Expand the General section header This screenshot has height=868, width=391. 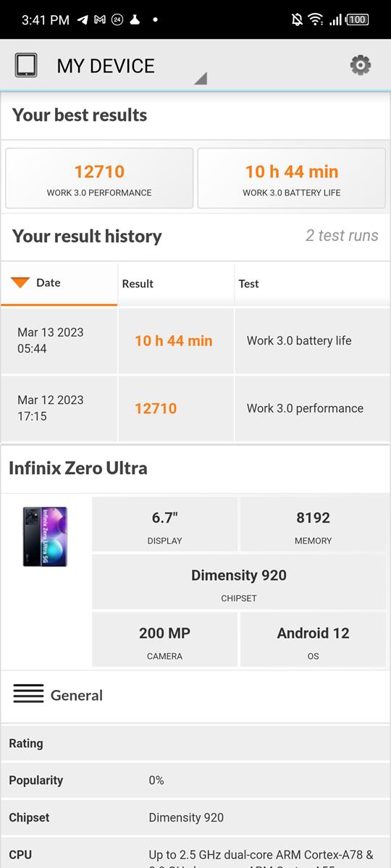click(x=195, y=696)
